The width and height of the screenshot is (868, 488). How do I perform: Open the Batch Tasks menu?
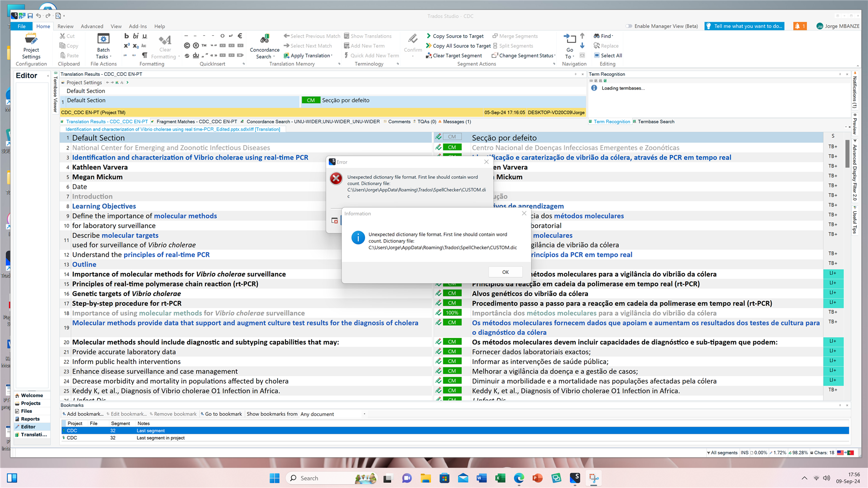103,46
